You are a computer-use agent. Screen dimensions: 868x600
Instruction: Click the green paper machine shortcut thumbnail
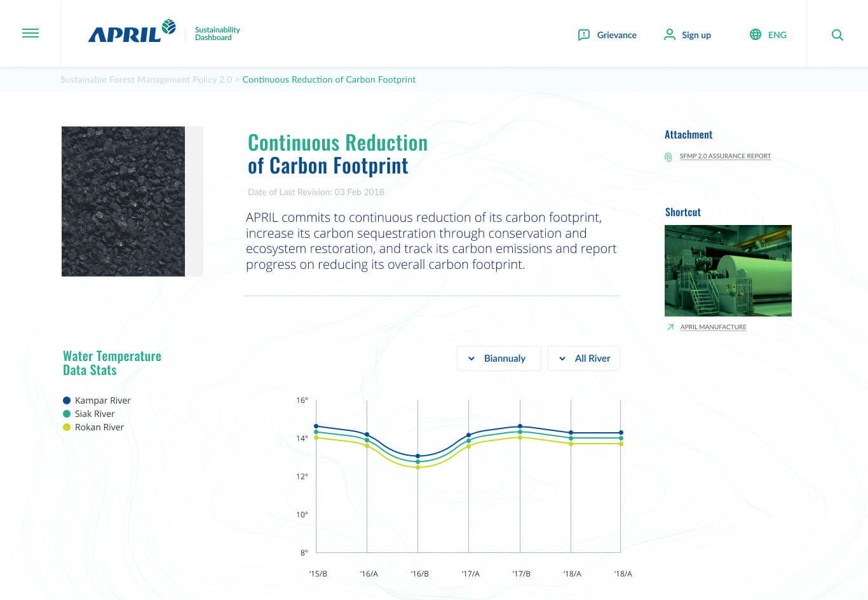pyautogui.click(x=728, y=271)
